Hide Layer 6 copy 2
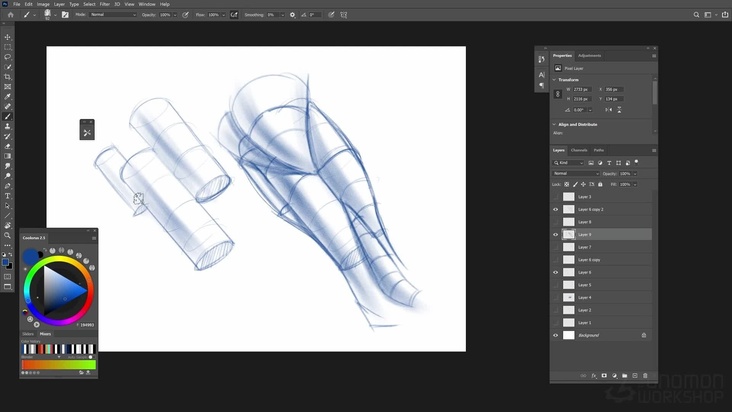 (x=556, y=209)
